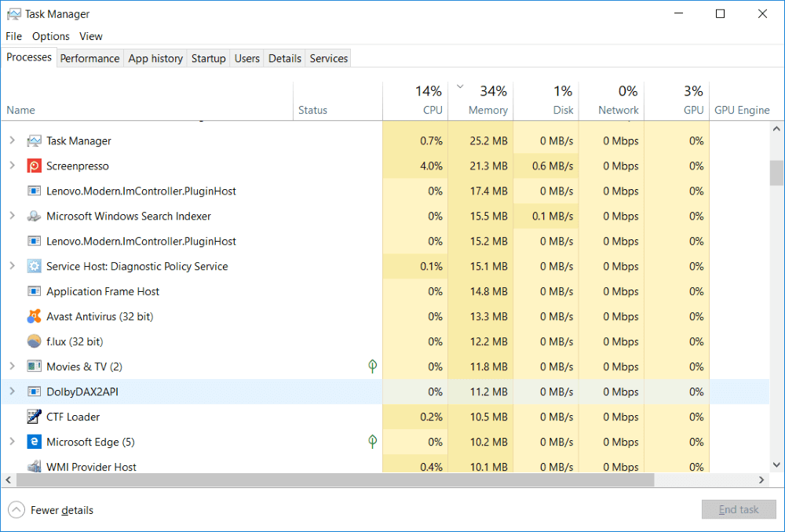Click the CTF Loader pen icon
785x532 pixels.
pyautogui.click(x=34, y=417)
